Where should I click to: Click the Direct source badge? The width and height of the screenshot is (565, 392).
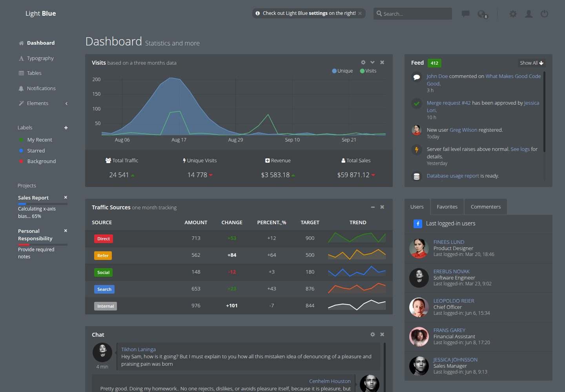[104, 239]
